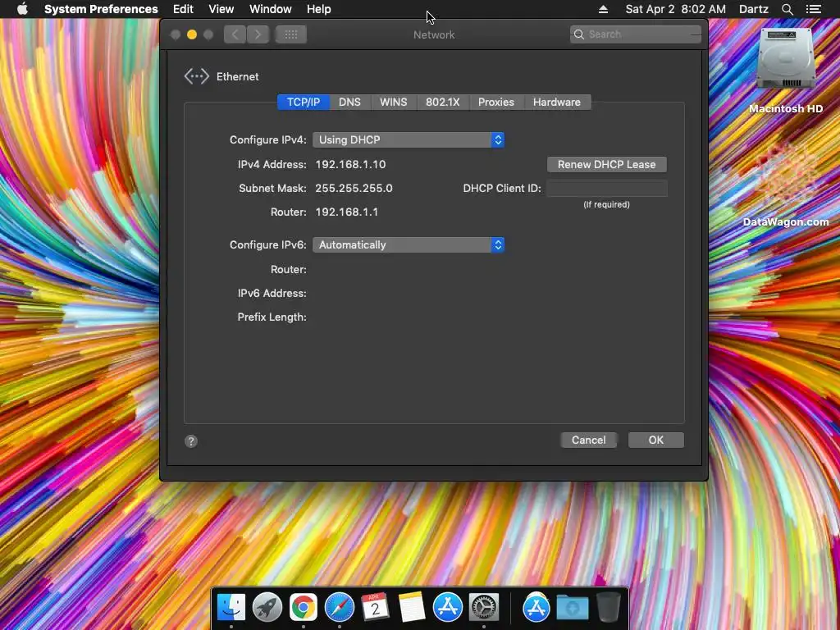Switch to the DNS tab
Viewport: 840px width, 630px height.
pyautogui.click(x=349, y=103)
